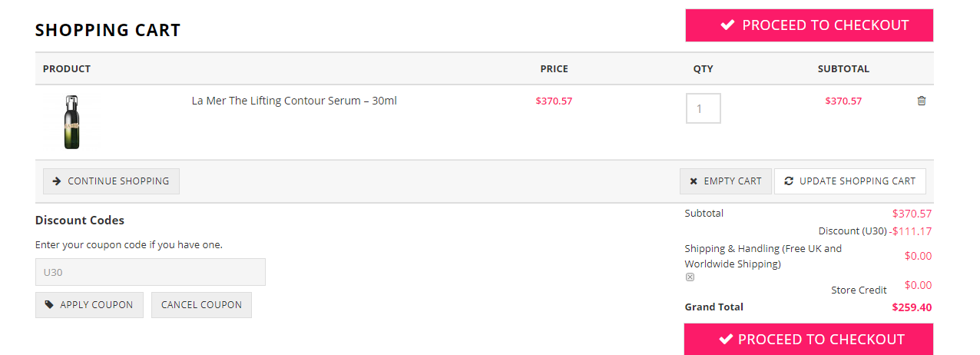Click the Grand Total amount $259.40

[912, 307]
